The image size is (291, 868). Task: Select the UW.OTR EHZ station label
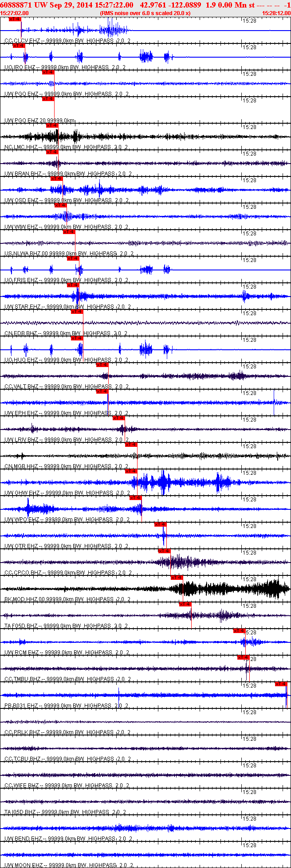coord(66,546)
